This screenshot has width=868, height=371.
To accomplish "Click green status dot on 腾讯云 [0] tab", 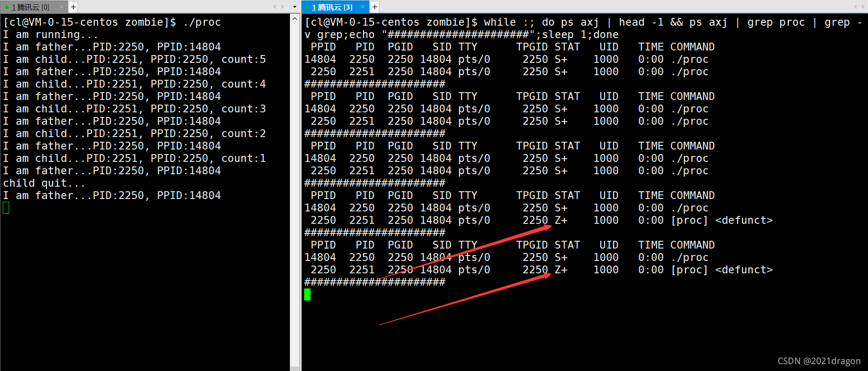I will (7, 7).
